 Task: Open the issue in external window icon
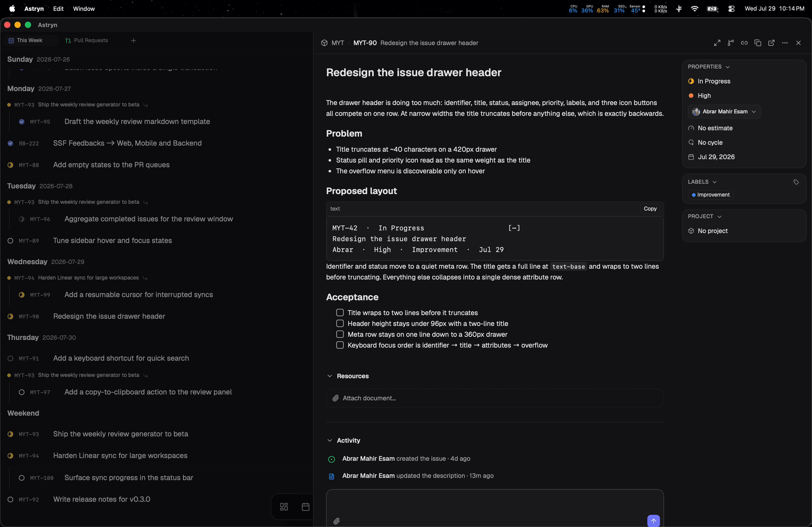[771, 43]
